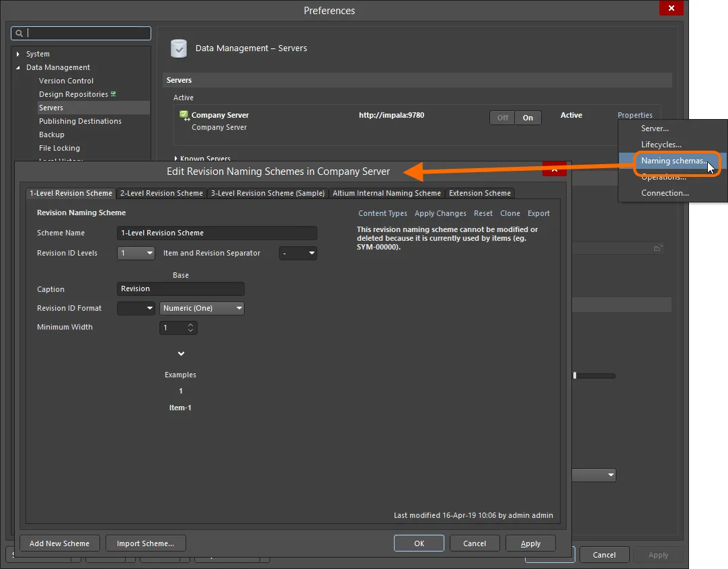Click the Company Server status icon
Screen dimensions: 728x569
[x=184, y=116]
